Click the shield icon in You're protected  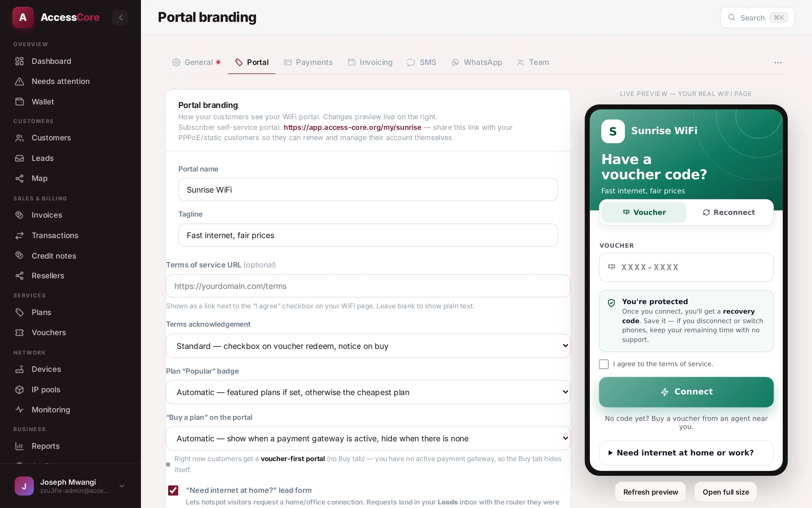[x=611, y=303]
